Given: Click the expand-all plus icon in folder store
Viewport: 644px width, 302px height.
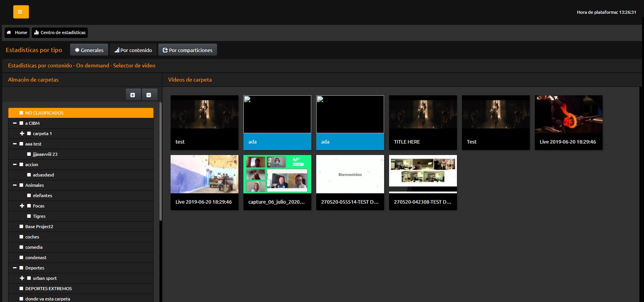Looking at the screenshot, I should click(133, 95).
